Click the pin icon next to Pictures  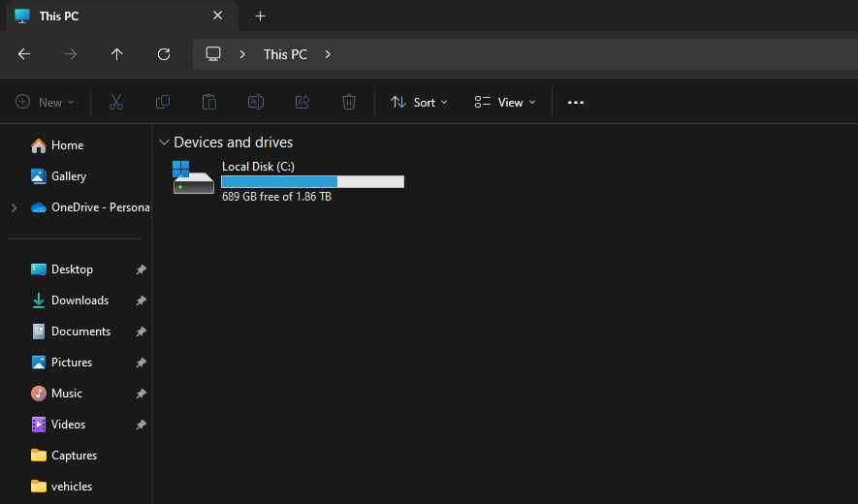pyautogui.click(x=141, y=362)
